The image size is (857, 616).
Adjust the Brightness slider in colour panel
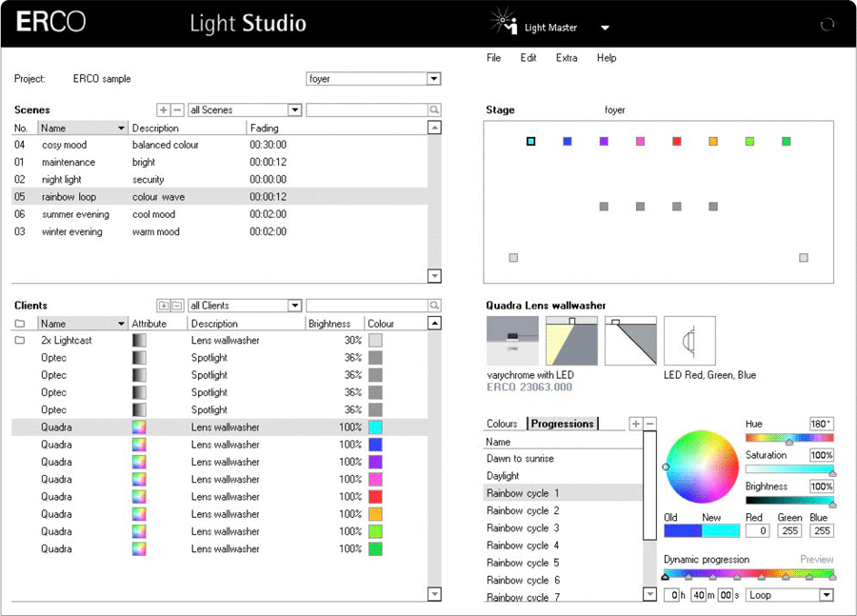pos(789,501)
